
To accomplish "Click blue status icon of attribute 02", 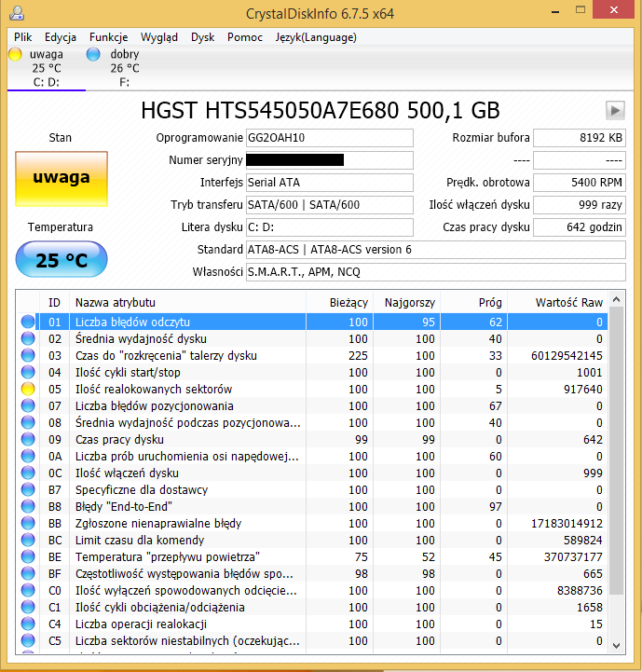I will tap(28, 338).
